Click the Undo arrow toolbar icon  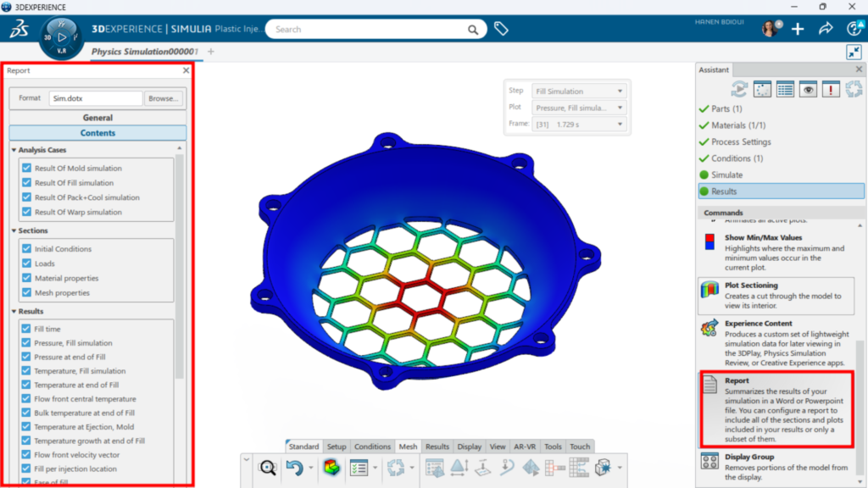tap(294, 468)
